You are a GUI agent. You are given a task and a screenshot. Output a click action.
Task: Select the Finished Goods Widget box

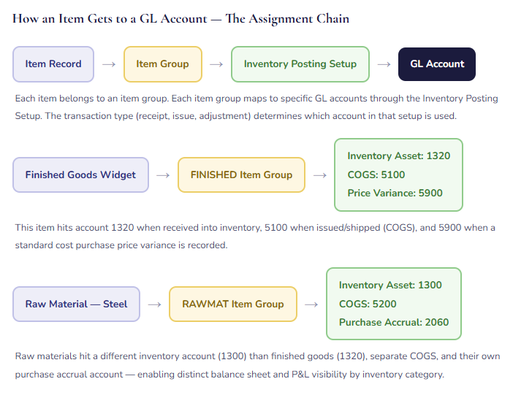80,175
